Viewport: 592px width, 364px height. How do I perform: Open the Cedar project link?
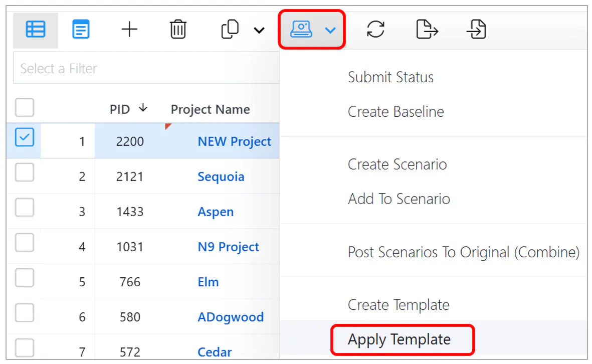[x=215, y=352]
